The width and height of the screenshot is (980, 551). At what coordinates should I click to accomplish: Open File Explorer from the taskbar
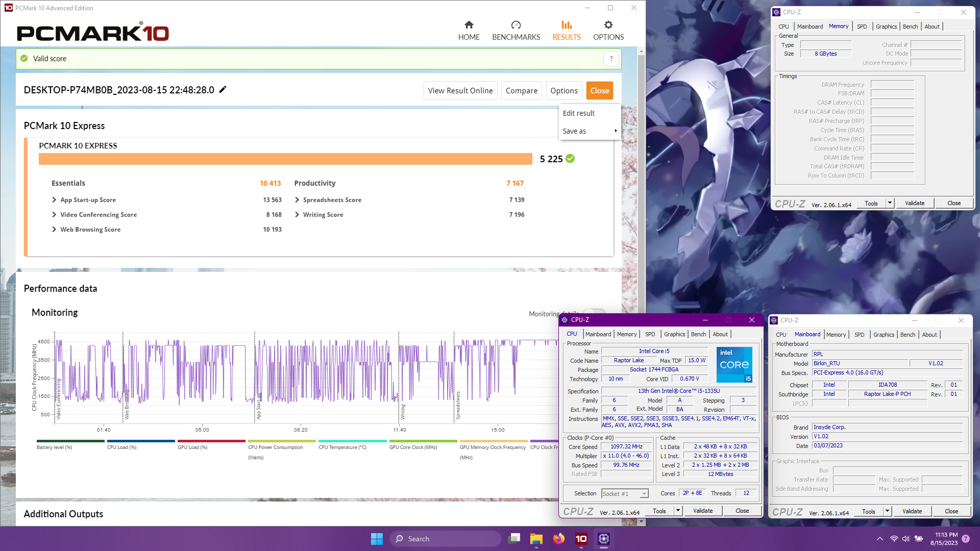coord(536,539)
